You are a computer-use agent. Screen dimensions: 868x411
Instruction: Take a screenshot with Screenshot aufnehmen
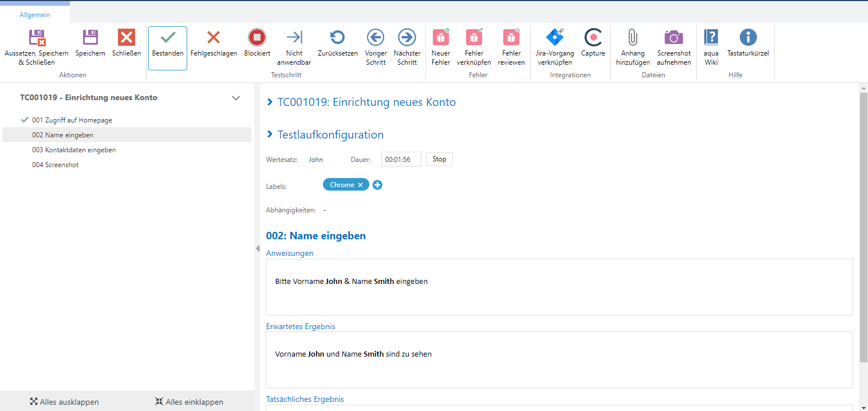click(674, 38)
